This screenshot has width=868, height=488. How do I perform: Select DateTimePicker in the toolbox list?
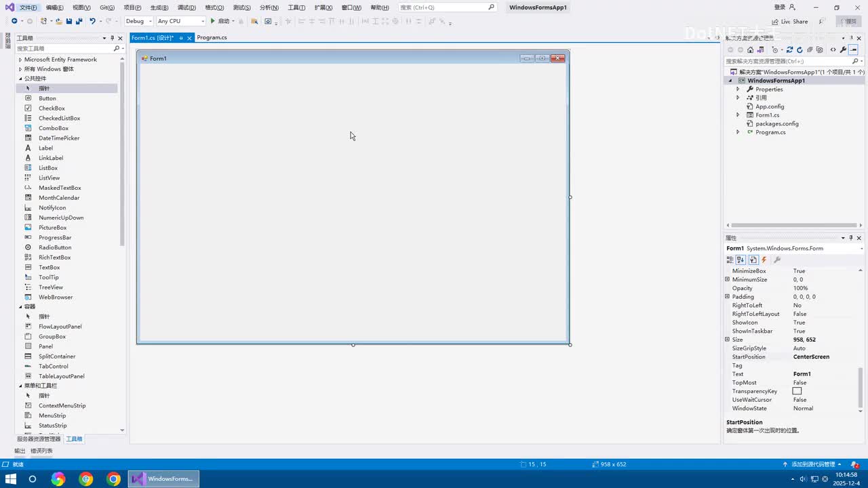pos(59,138)
